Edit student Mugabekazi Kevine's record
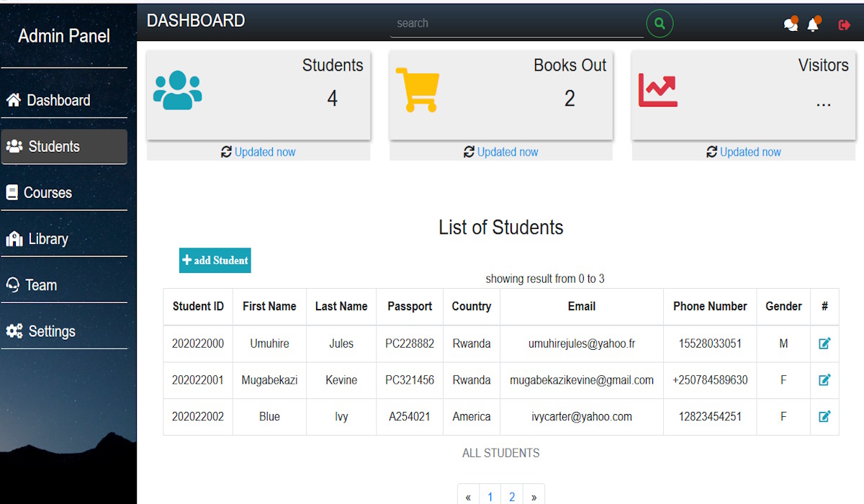The height and width of the screenshot is (504, 864). coord(824,379)
